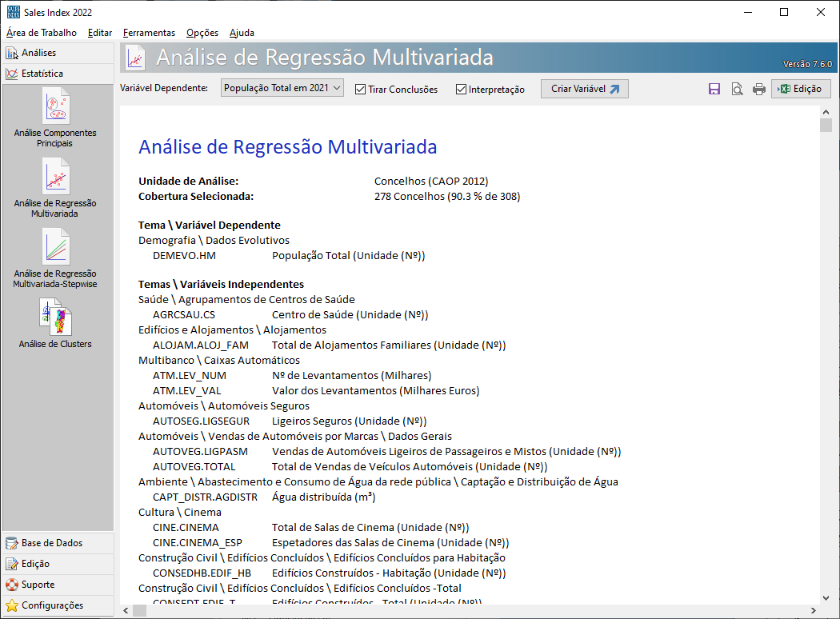Image resolution: width=840 pixels, height=619 pixels.
Task: Click the save diskette icon
Action: point(714,90)
